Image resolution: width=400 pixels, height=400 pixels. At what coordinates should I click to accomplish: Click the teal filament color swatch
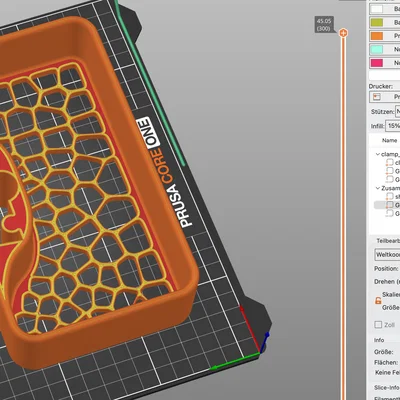point(377,49)
